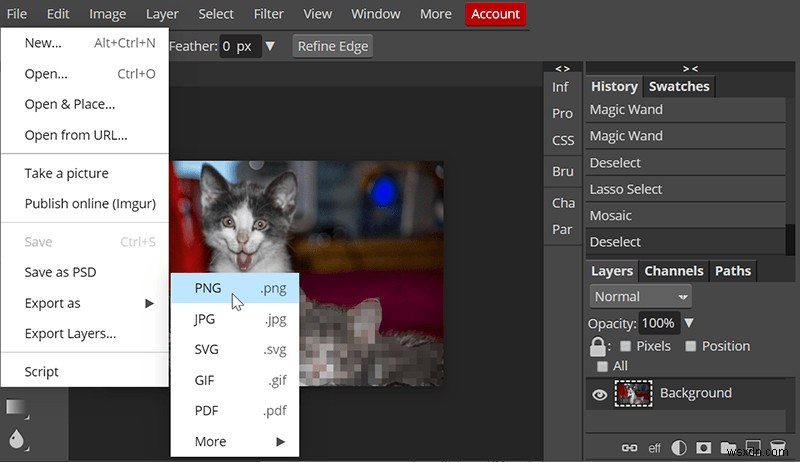This screenshot has width=800, height=462.
Task: Select the Blur droplet tool
Action: click(x=16, y=440)
